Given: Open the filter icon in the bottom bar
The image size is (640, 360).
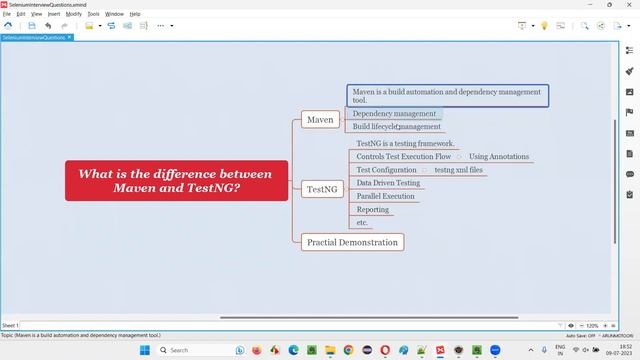Looking at the screenshot, I should pos(560,326).
